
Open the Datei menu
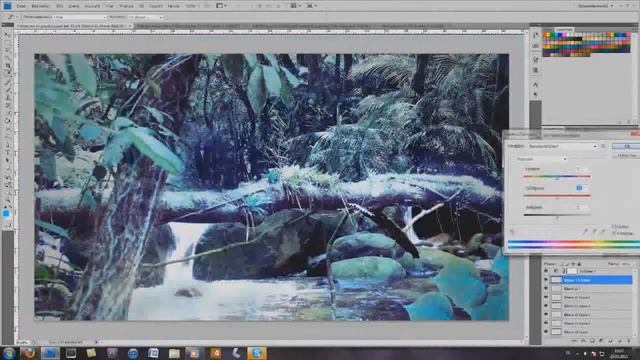click(21, 6)
